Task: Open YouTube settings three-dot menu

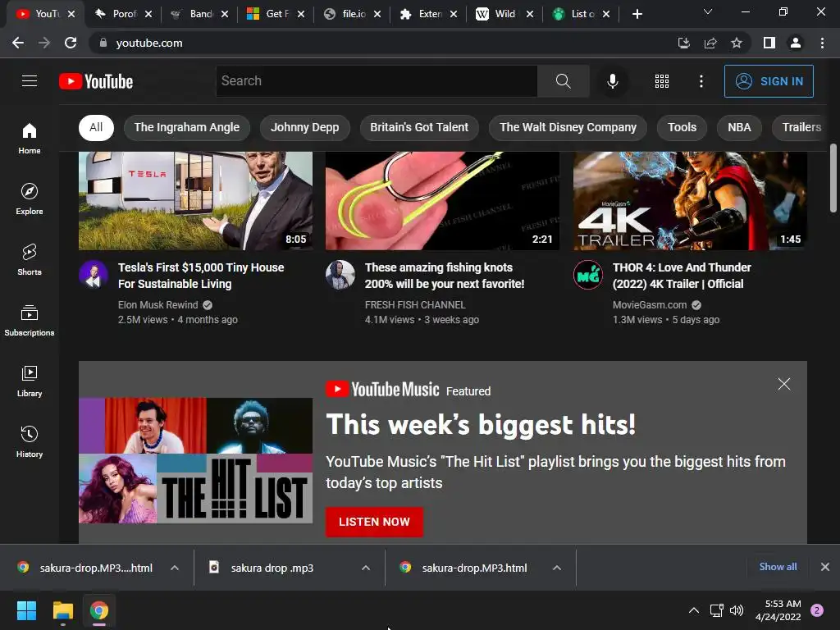Action: click(701, 81)
